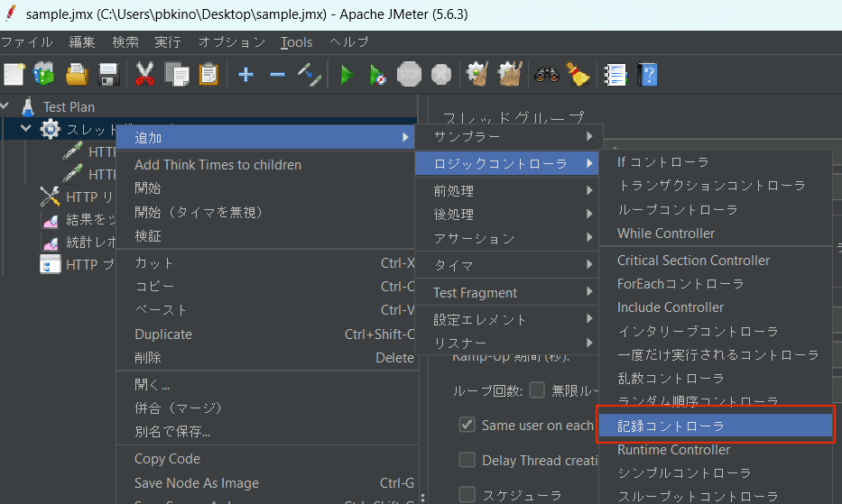Click the Cut scissors icon
842x504 pixels.
[x=144, y=75]
